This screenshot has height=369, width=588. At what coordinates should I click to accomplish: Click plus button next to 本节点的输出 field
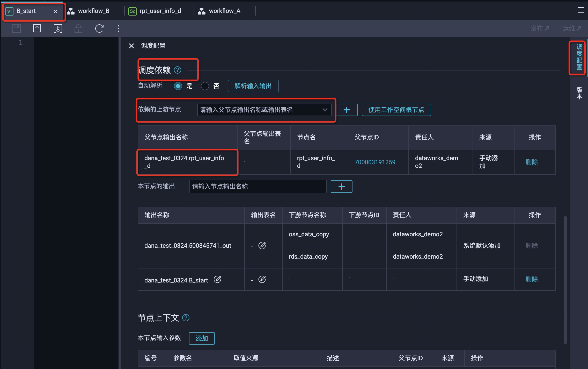pyautogui.click(x=341, y=187)
